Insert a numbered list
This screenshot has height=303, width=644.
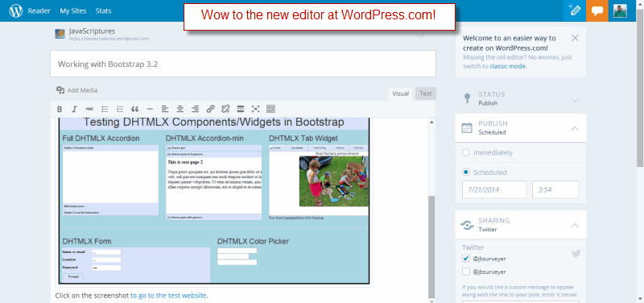(120, 109)
